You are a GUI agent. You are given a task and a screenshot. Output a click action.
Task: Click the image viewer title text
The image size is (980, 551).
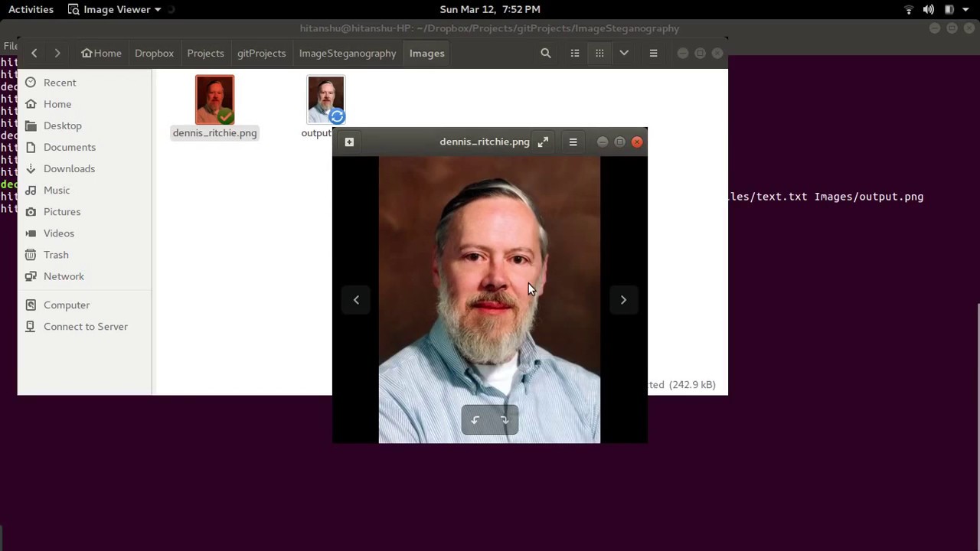pos(485,142)
